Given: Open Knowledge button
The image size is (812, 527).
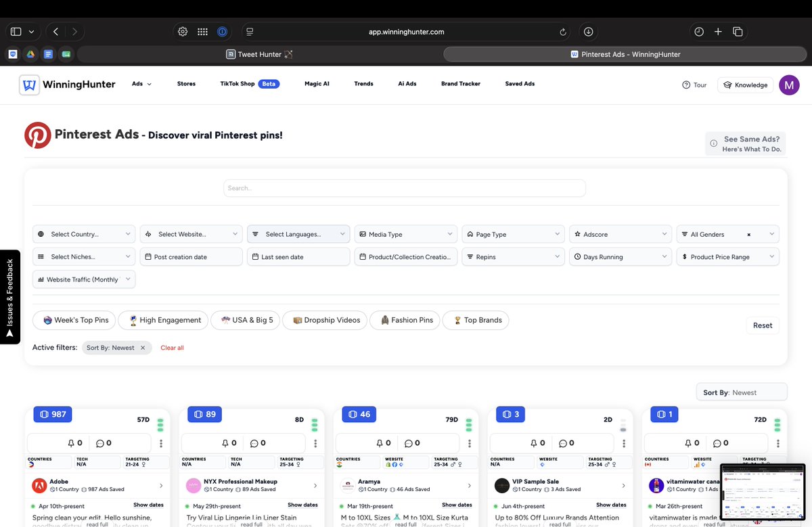Looking at the screenshot, I should (x=745, y=85).
